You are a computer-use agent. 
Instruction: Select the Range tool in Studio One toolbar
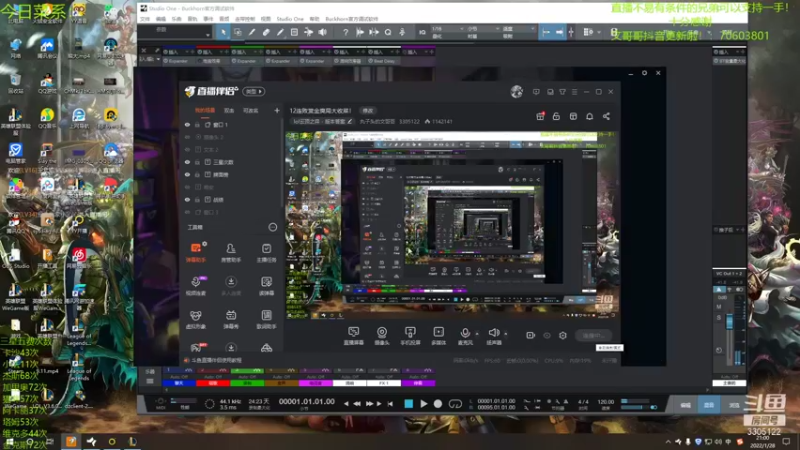point(238,32)
